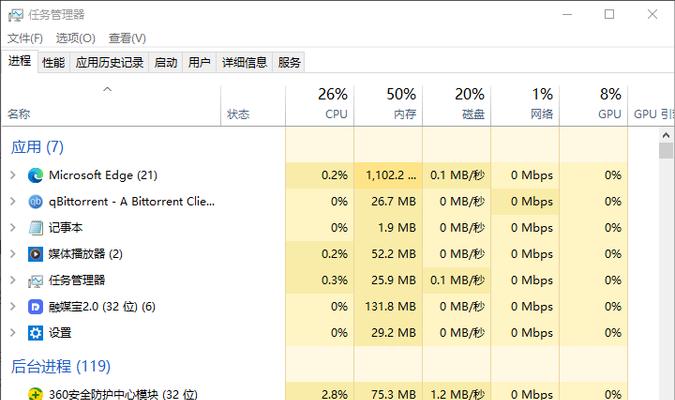Open the 文件(F) menu
Image resolution: width=675 pixels, height=400 pixels.
point(25,38)
